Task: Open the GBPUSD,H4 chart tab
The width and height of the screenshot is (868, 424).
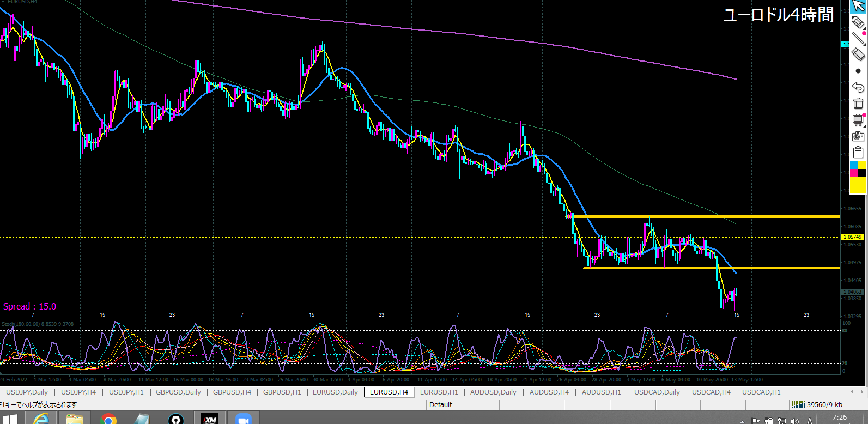Action: tap(232, 392)
